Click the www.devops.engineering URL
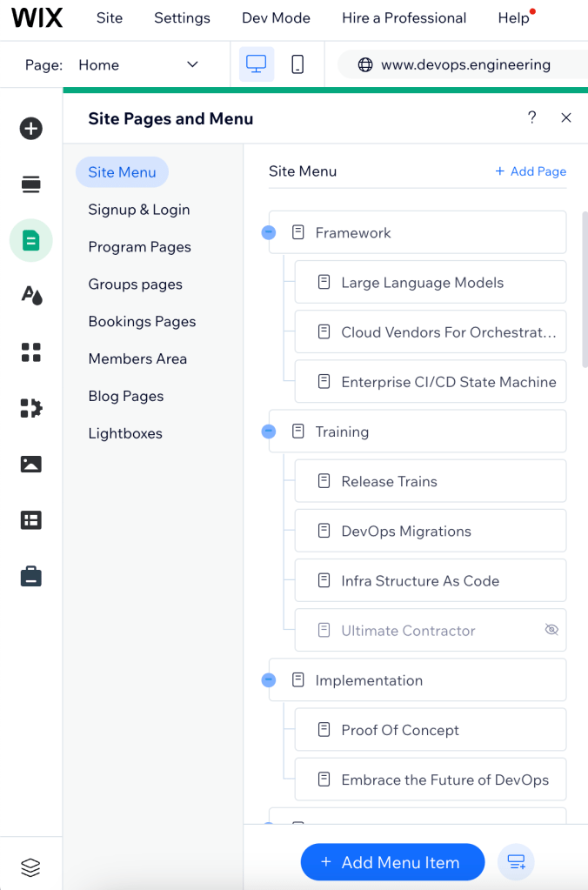This screenshot has width=588, height=890. coord(465,64)
